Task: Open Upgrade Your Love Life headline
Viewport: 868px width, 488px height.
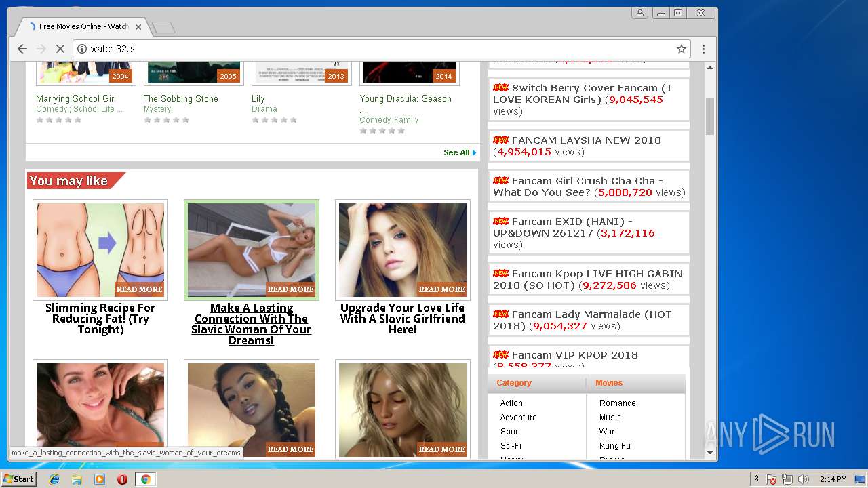Action: point(403,319)
